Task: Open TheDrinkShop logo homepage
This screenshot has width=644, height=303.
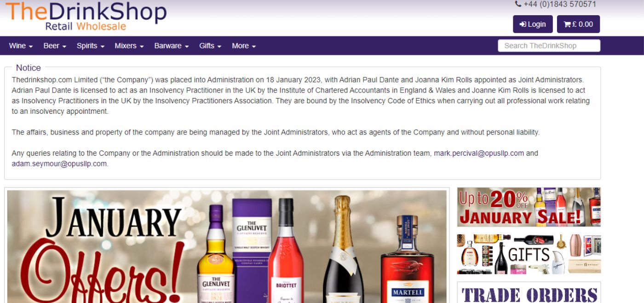Action: pos(86,16)
